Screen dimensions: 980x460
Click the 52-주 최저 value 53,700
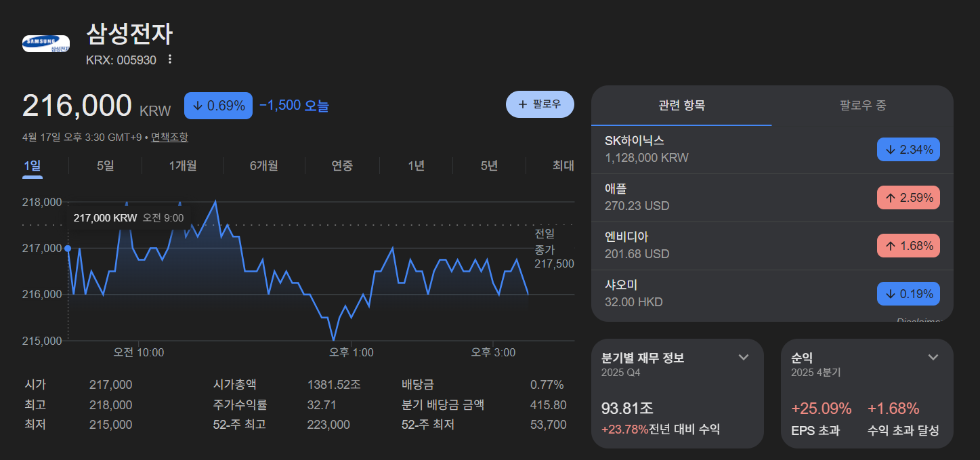coord(548,425)
